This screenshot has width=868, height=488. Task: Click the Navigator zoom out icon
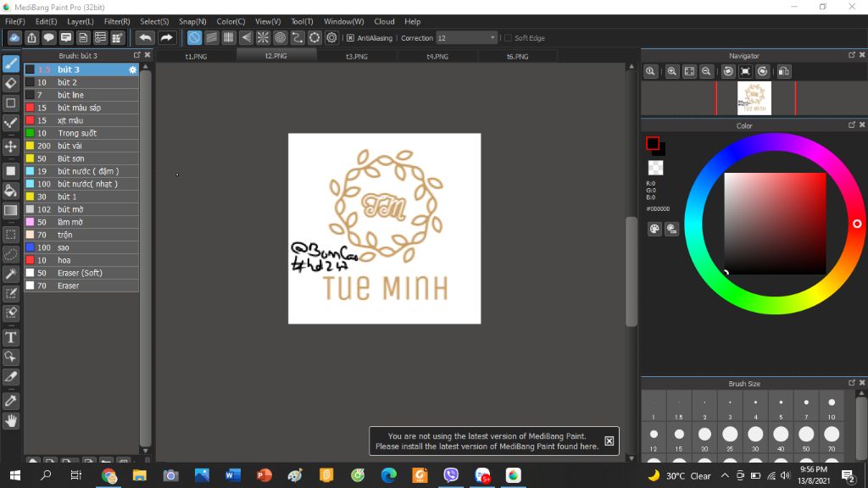pyautogui.click(x=706, y=71)
